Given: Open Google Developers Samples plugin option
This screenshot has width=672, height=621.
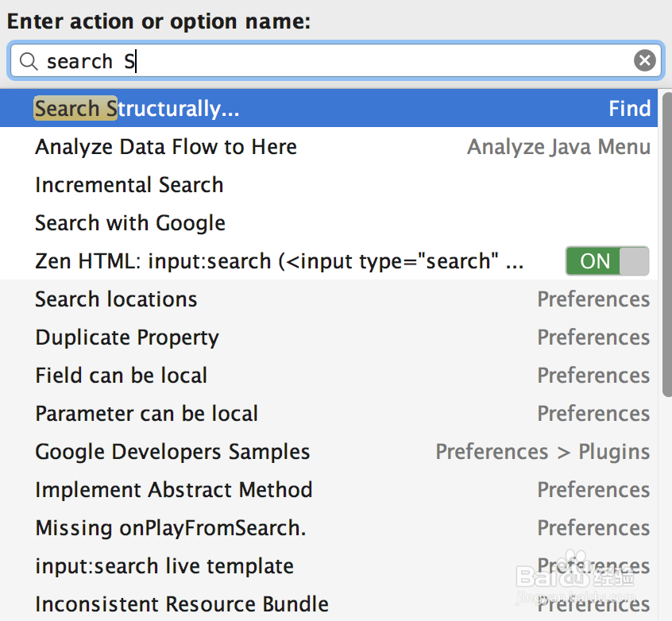Looking at the screenshot, I should pos(172,452).
